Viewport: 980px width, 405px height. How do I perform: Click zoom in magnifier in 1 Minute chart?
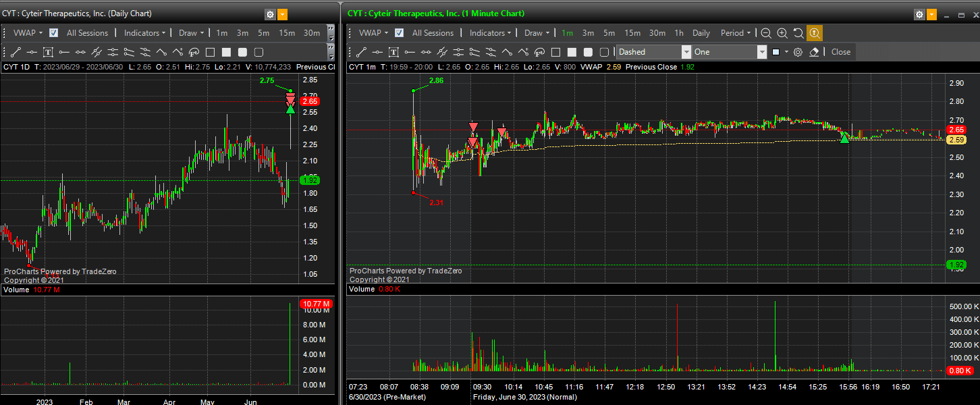coord(782,33)
